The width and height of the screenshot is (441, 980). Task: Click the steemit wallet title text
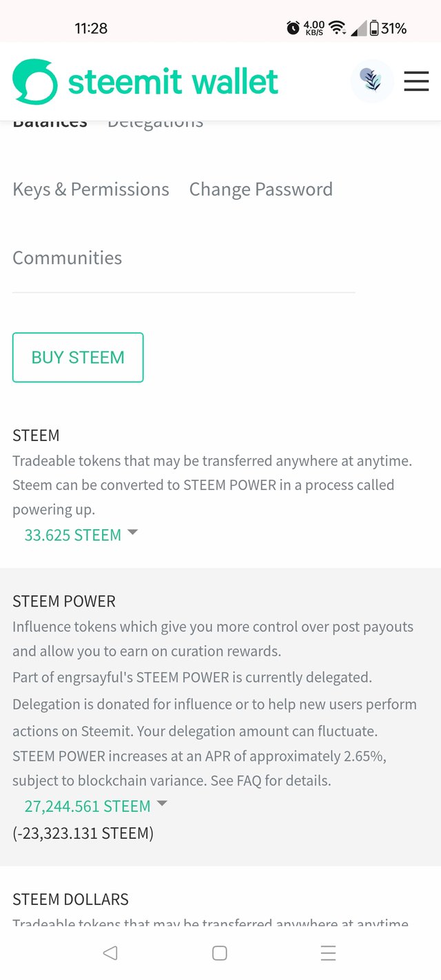pos(173,82)
